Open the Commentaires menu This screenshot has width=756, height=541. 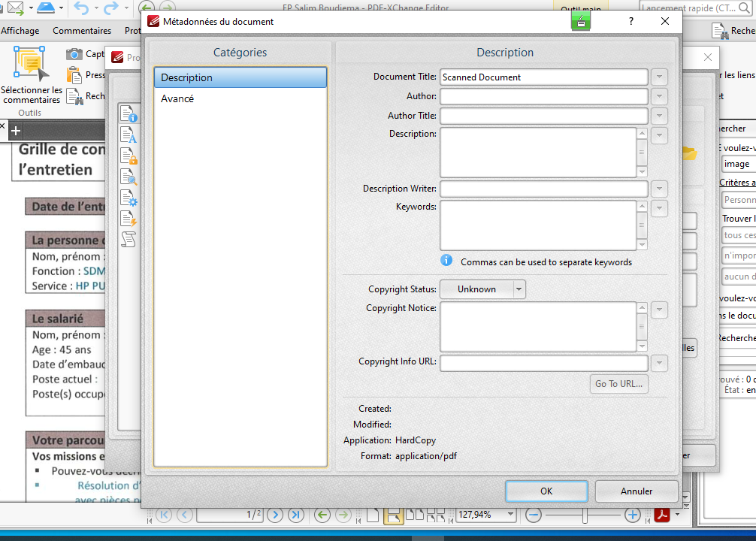[x=82, y=30]
